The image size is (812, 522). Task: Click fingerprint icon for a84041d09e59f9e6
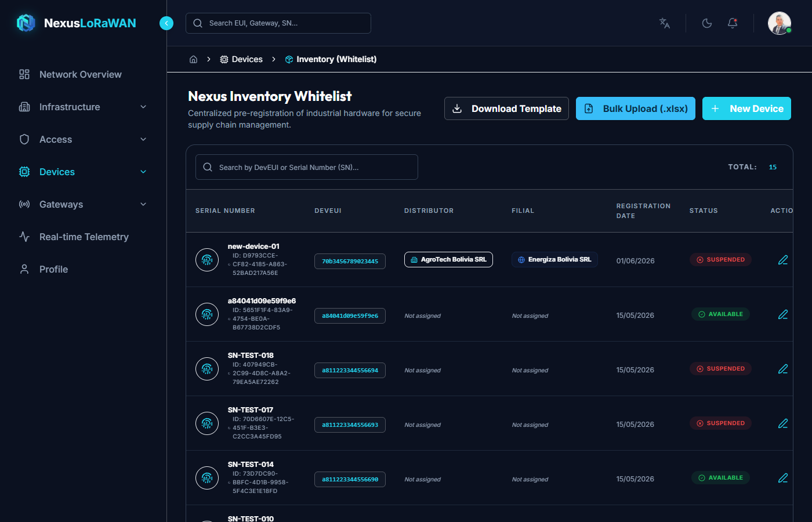207,314
